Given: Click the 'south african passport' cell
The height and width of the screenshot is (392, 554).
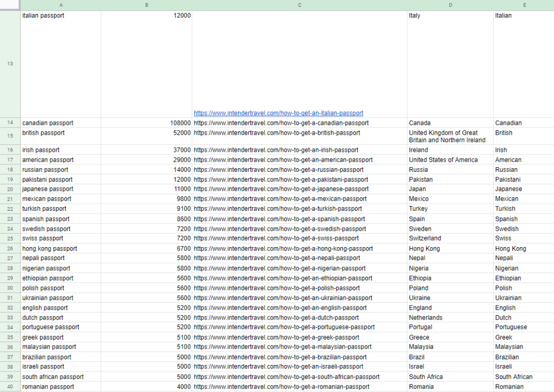Looking at the screenshot, I should [61, 377].
